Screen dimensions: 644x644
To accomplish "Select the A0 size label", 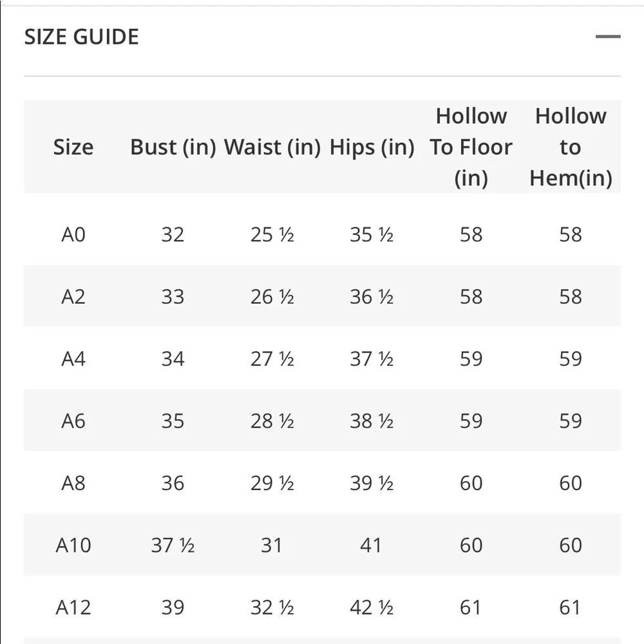I will tap(73, 234).
